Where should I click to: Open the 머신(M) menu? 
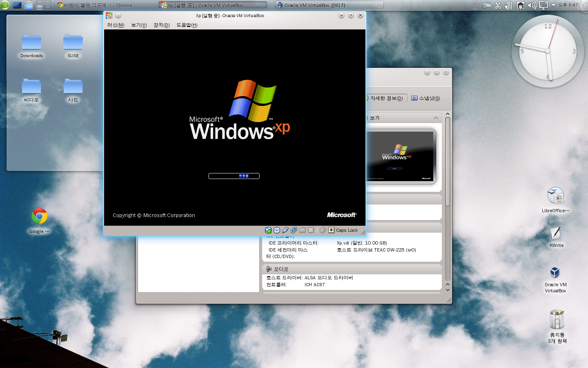tap(116, 25)
